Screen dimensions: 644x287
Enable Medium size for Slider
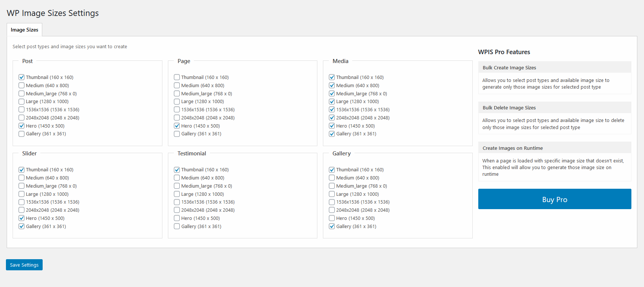22,178
